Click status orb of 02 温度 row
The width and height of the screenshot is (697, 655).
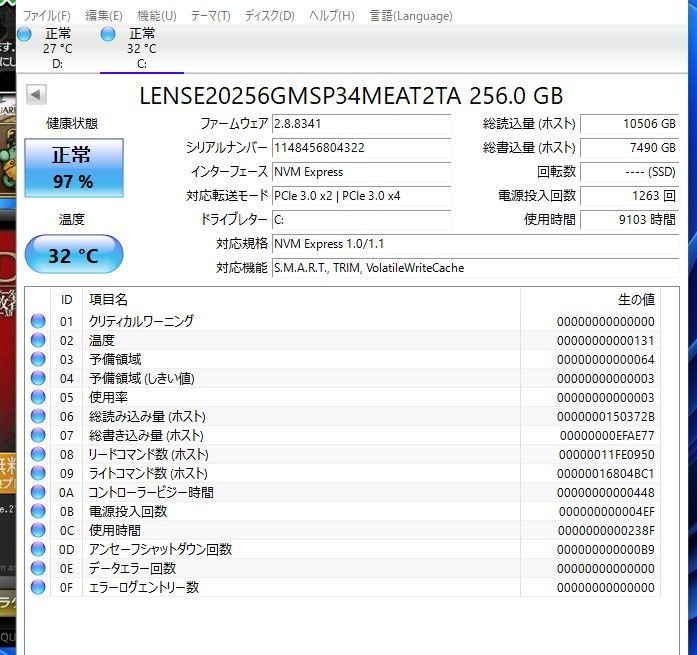click(38, 340)
